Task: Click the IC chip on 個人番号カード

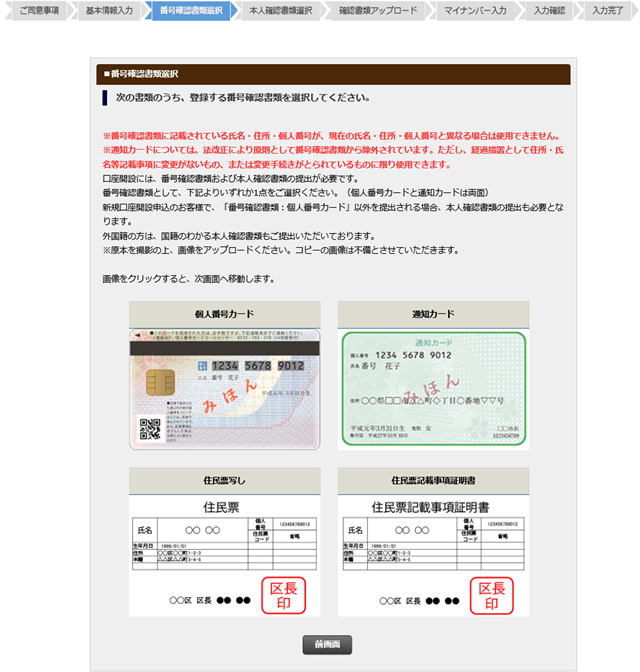Action: tap(158, 383)
